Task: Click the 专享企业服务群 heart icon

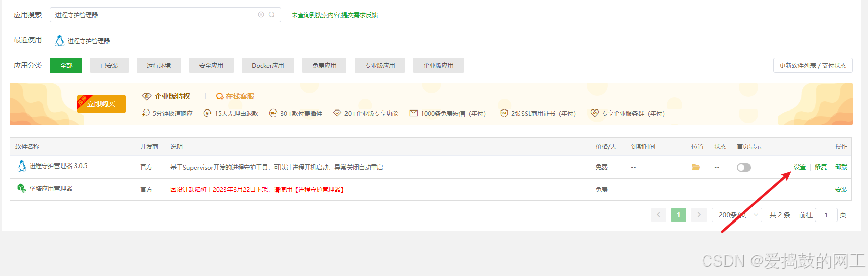Action: pos(594,113)
